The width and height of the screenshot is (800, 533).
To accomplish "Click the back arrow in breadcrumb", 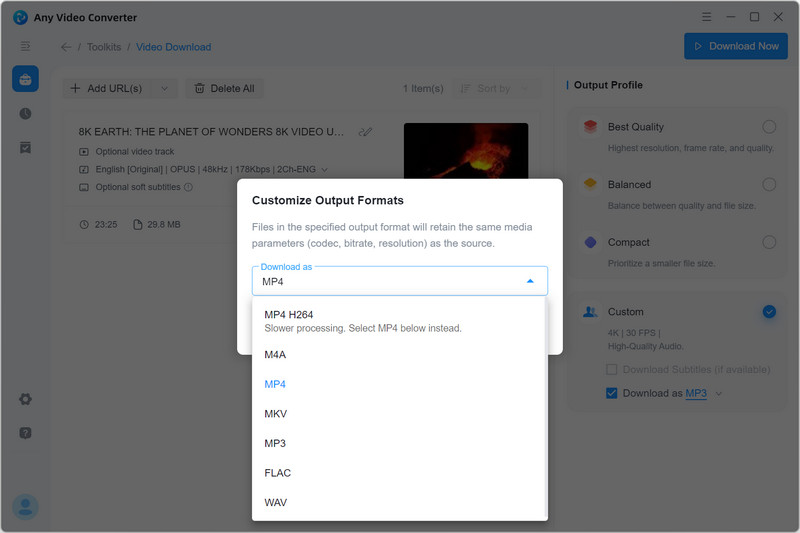I will [66, 47].
